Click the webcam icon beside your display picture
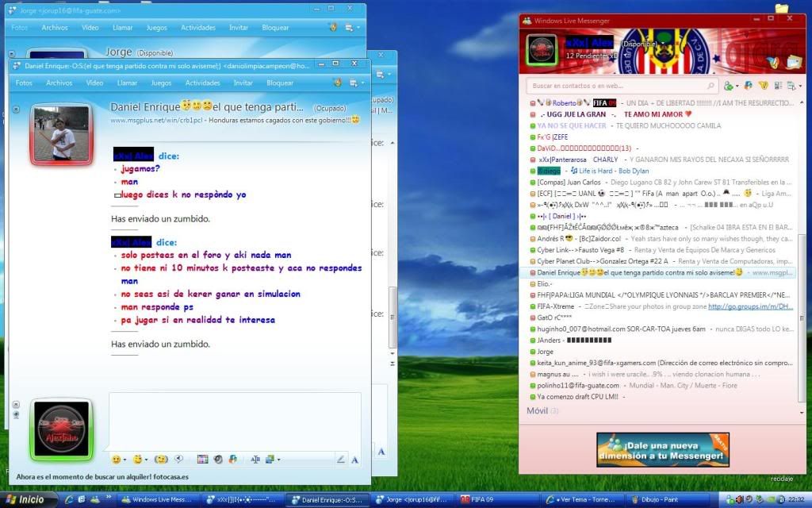This screenshot has width=812, height=508. click(16, 414)
